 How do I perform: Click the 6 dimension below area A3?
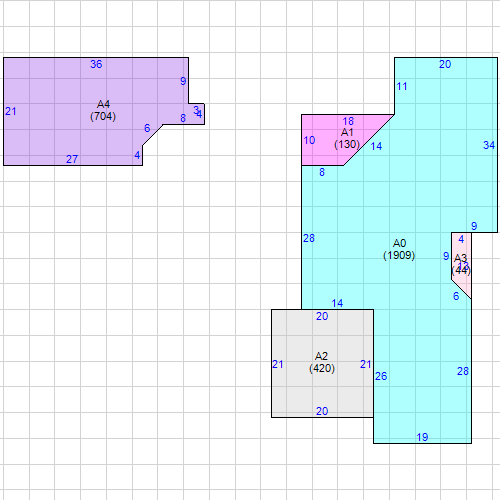456,296
